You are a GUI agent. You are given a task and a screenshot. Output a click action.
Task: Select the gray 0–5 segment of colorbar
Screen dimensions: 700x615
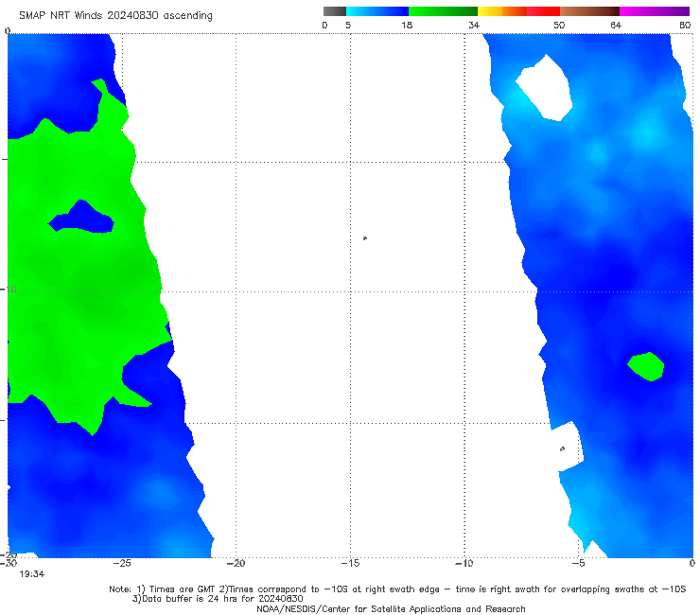coord(335,11)
